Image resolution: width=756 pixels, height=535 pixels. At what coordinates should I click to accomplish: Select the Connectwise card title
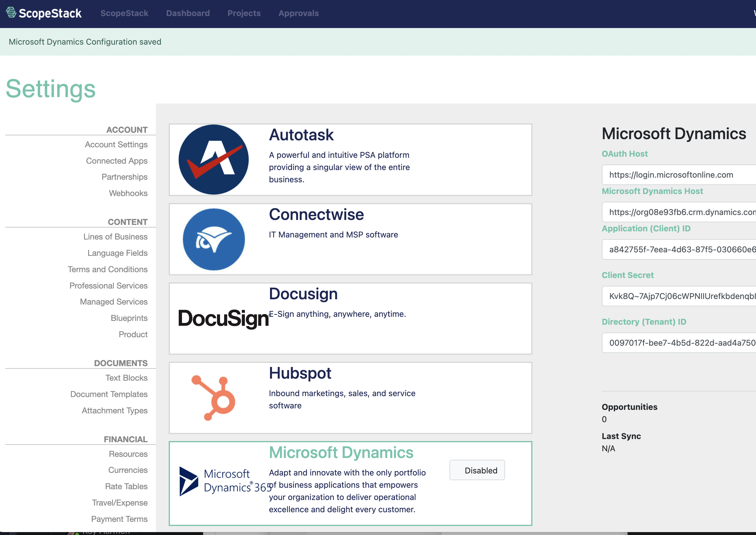pyautogui.click(x=316, y=214)
